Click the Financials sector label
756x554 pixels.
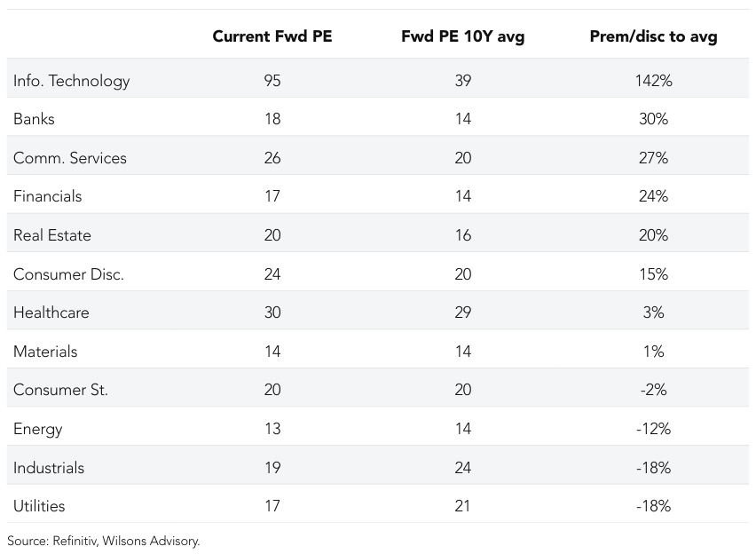point(47,196)
